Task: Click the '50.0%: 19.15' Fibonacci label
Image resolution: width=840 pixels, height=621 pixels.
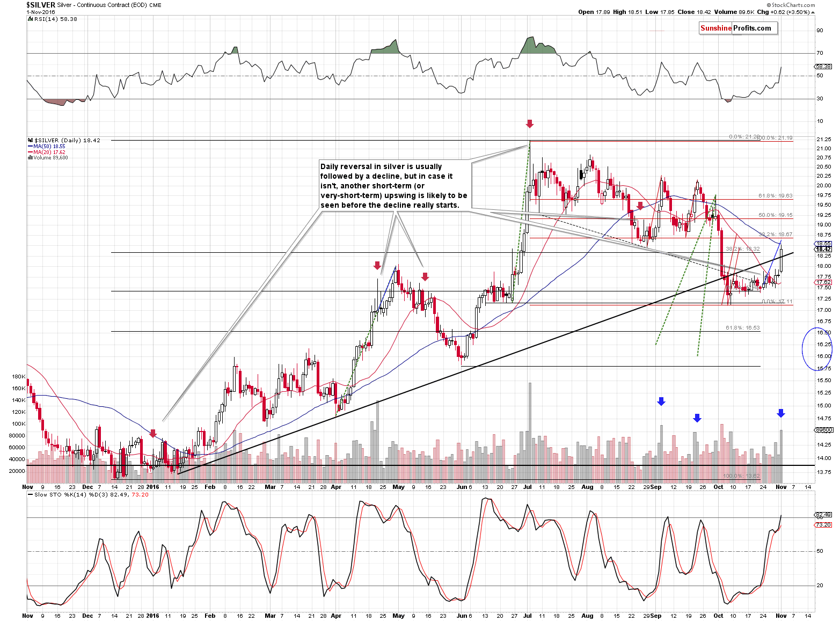Action: click(x=775, y=215)
